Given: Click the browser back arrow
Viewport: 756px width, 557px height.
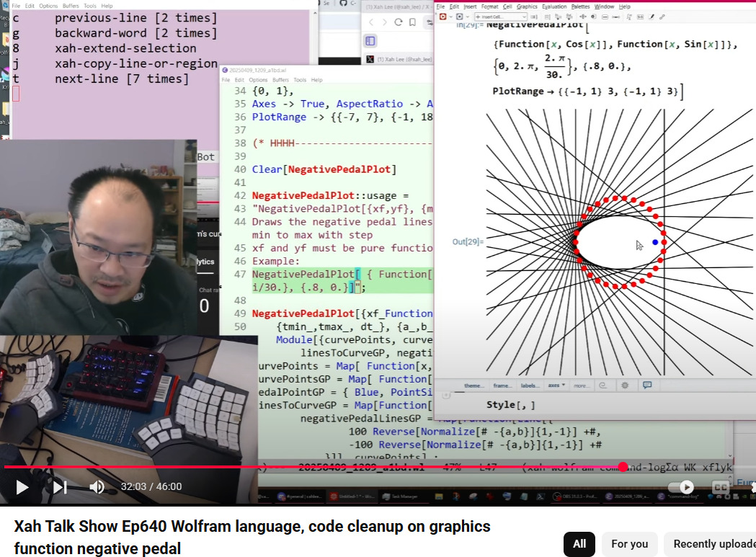Looking at the screenshot, I should point(370,22).
